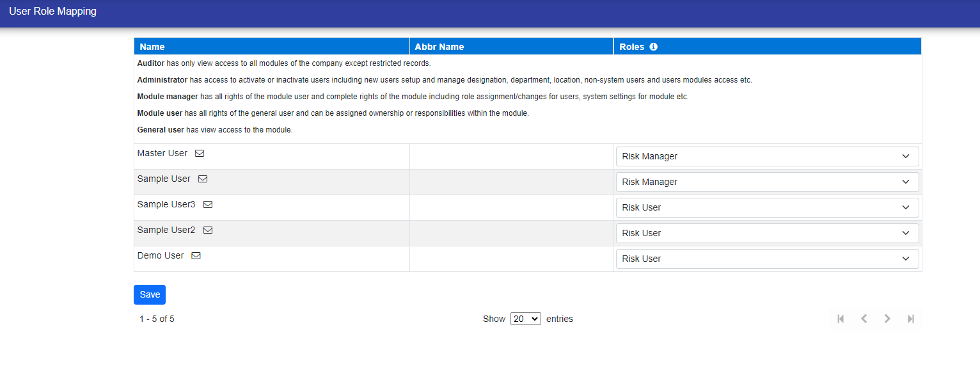Open Demo User's Risk User dropdown

pos(766,259)
